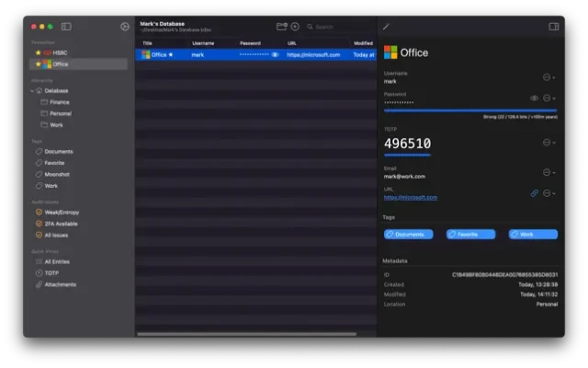
Task: Click the horizontal scrollbar under entry list
Action: pyautogui.click(x=248, y=334)
